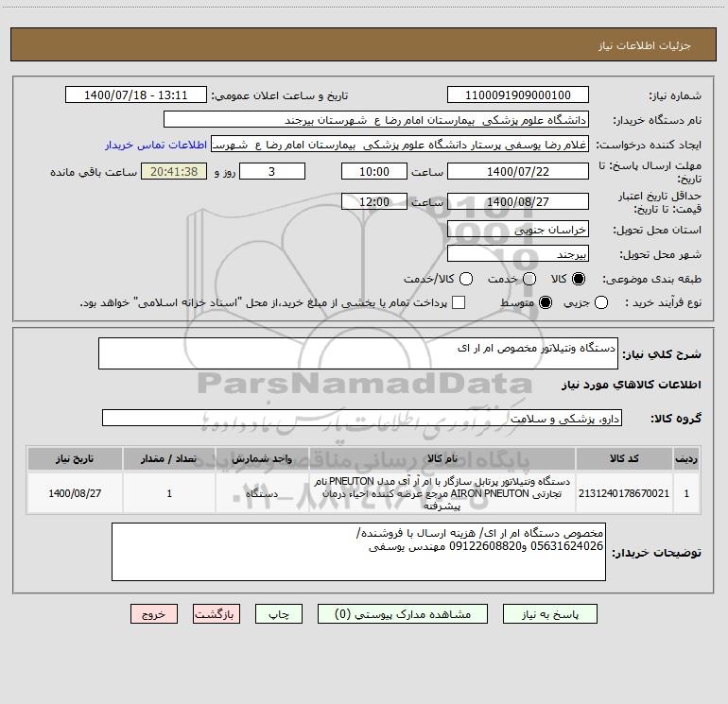
Task: Open مشاهده مدارک پیوستی (0) button
Action: click(x=403, y=614)
